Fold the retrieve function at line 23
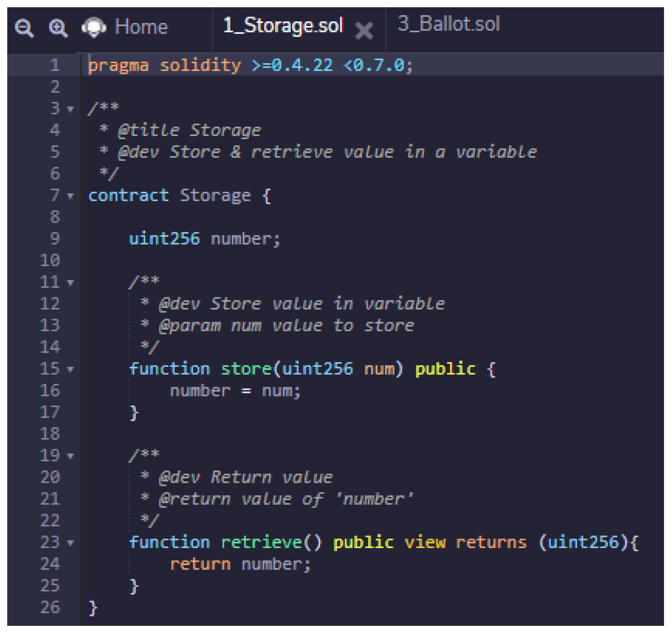This screenshot has width=672, height=635. coord(70,543)
